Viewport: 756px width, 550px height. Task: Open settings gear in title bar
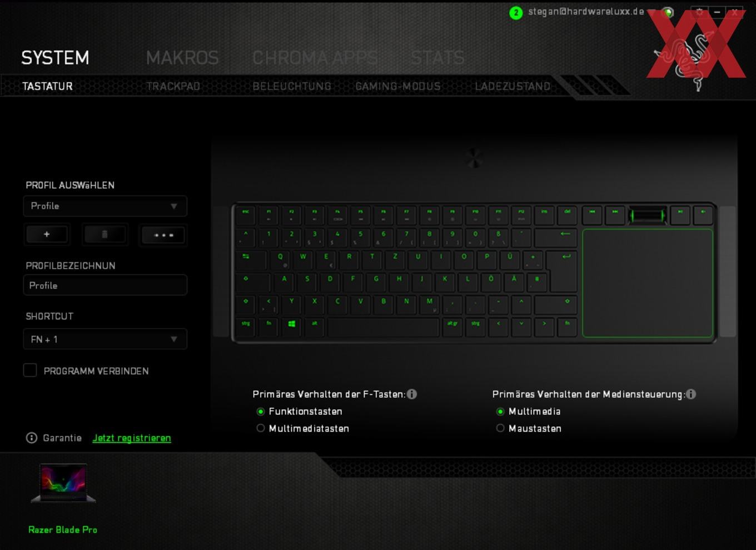[x=699, y=12]
